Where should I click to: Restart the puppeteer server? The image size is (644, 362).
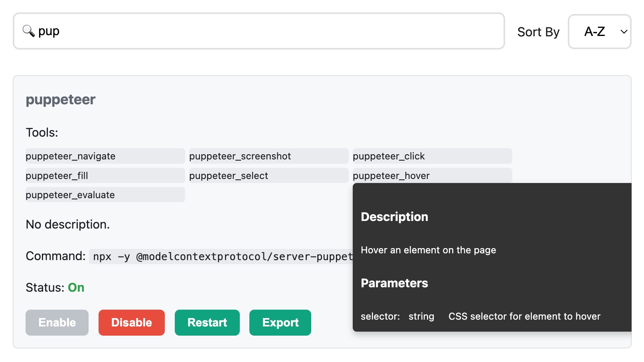207,322
